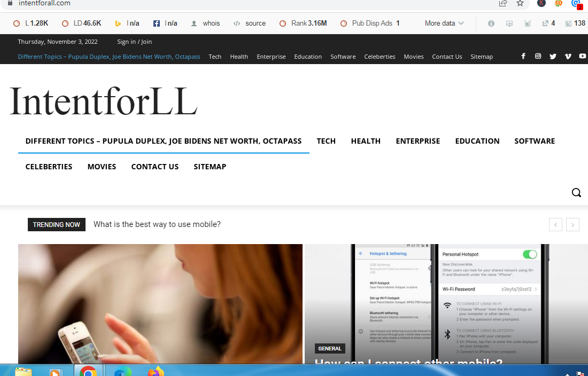This screenshot has width=588, height=376.
Task: Select TECH in main menu
Action: 326,141
